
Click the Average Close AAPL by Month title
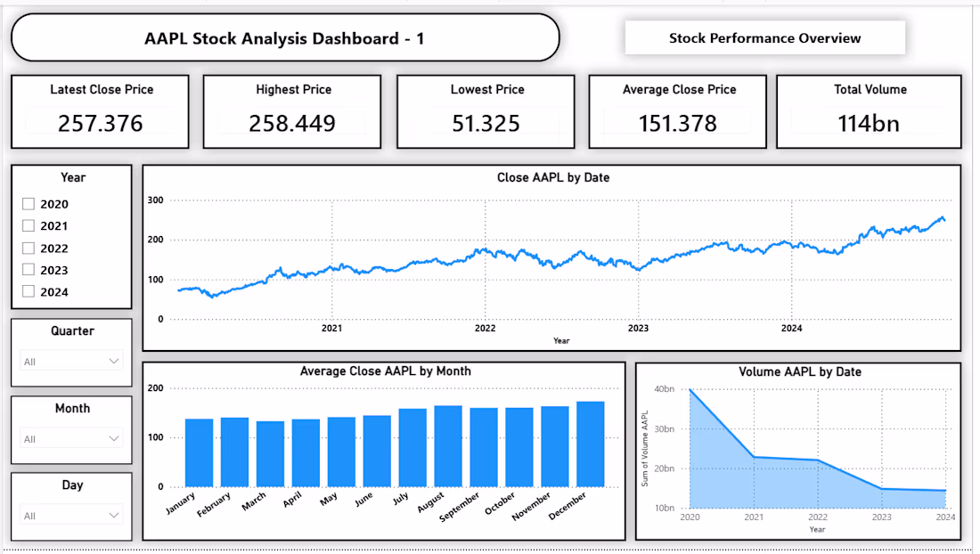pyautogui.click(x=385, y=371)
